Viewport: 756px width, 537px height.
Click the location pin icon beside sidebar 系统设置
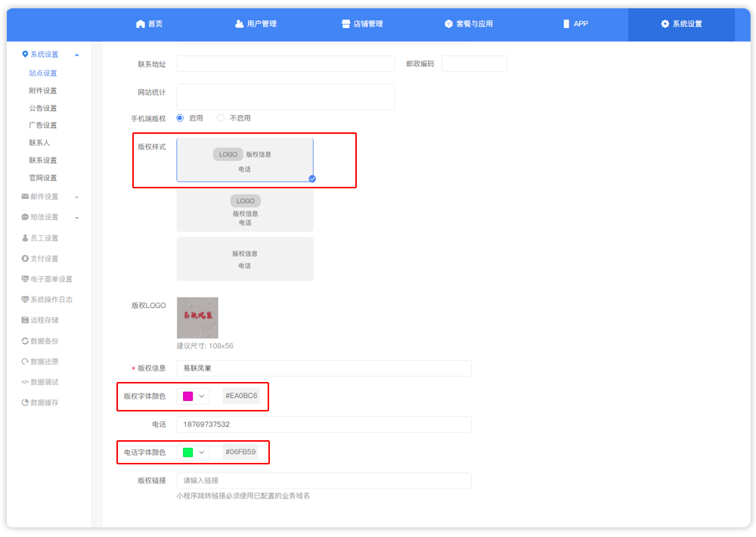(x=25, y=54)
